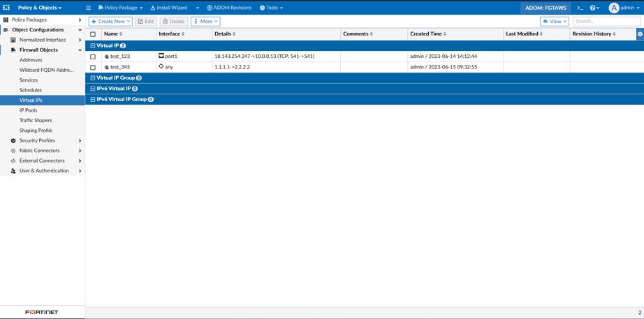Click the Search input field
Viewport: 644px width, 319px height.
[606, 22]
